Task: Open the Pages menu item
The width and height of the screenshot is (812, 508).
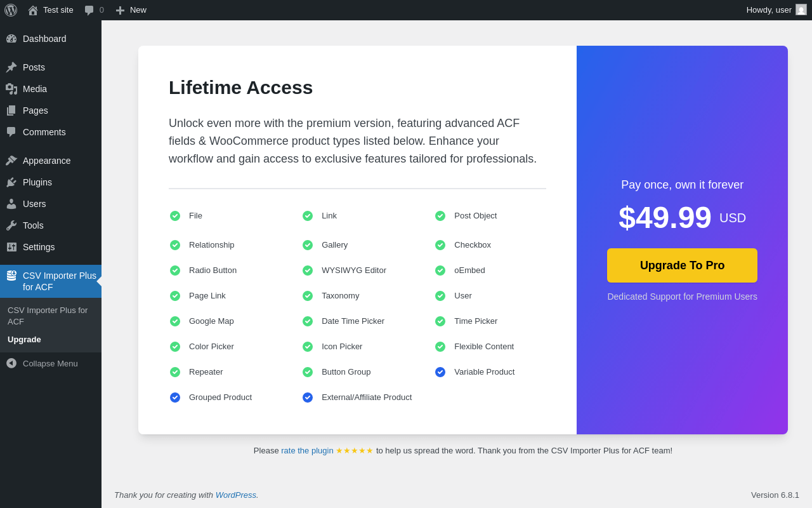Action: tap(51, 110)
